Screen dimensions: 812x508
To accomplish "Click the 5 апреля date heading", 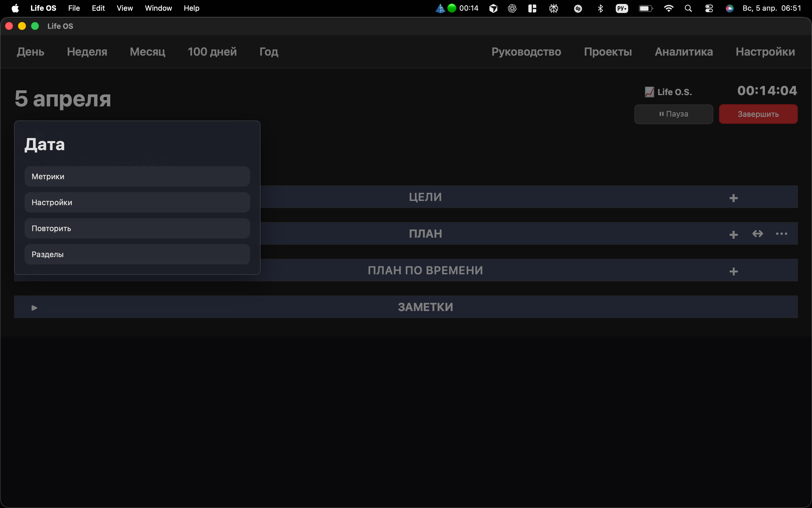I will click(x=63, y=99).
